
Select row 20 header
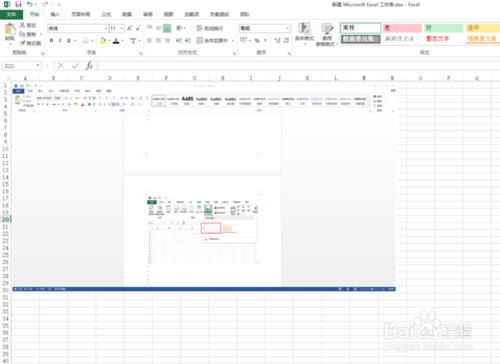(5, 219)
